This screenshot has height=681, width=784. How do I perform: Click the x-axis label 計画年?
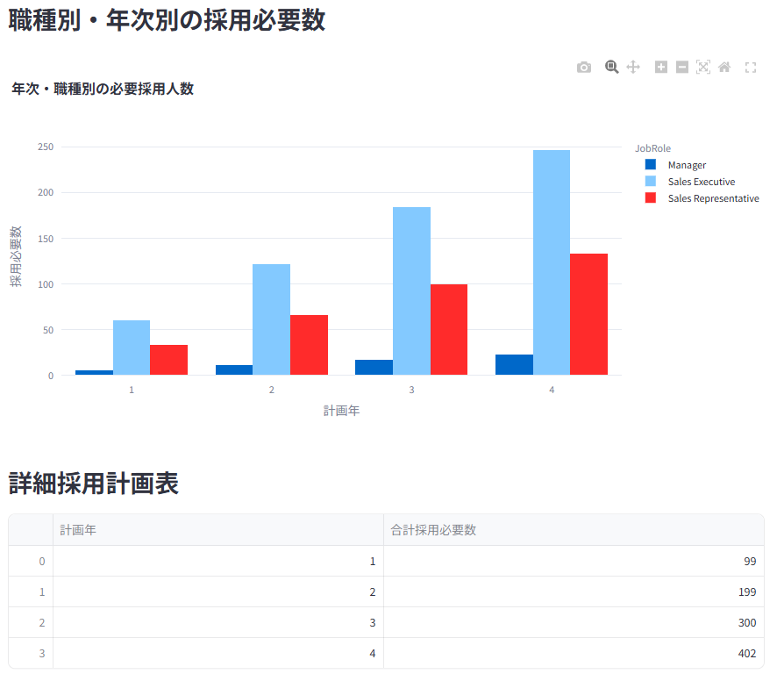point(341,411)
